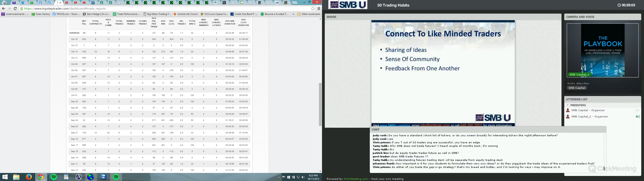The image size is (644, 181).
Task: Close the active Chrome tab
Action: (61, 3)
